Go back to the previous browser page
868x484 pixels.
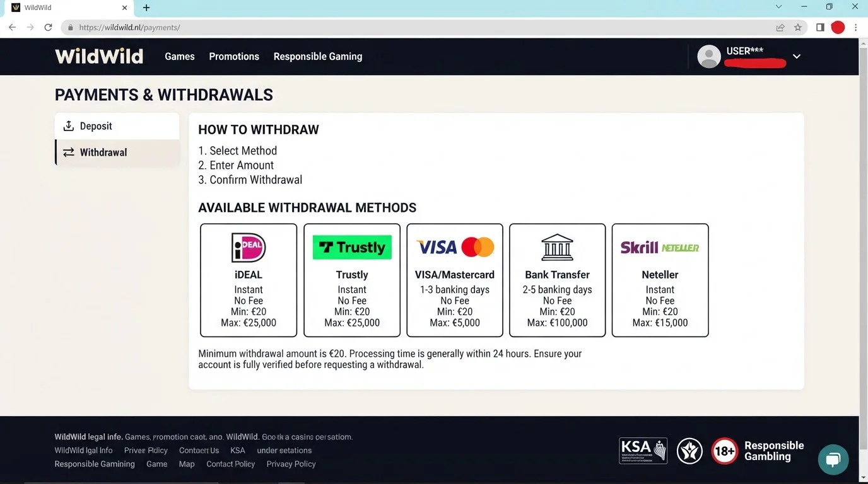pos(12,28)
